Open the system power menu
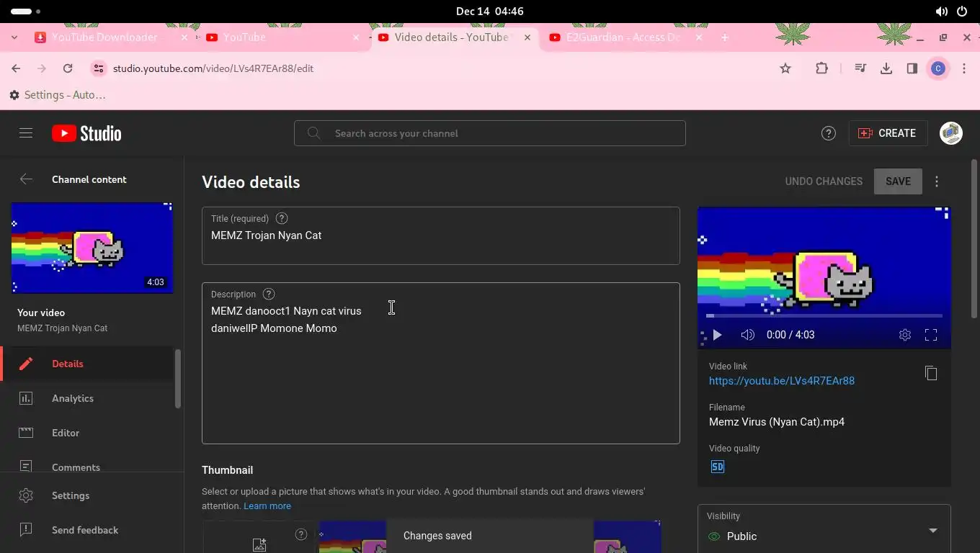This screenshot has width=980, height=553. point(962,12)
